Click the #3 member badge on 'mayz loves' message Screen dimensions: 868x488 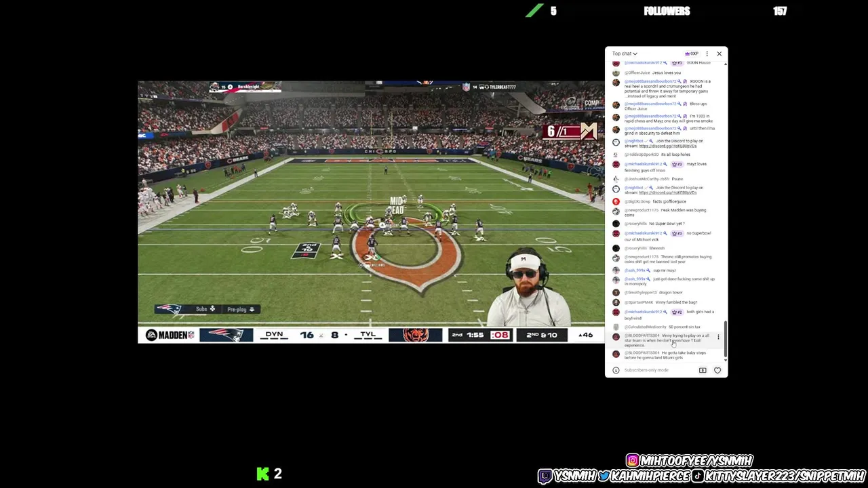click(677, 164)
